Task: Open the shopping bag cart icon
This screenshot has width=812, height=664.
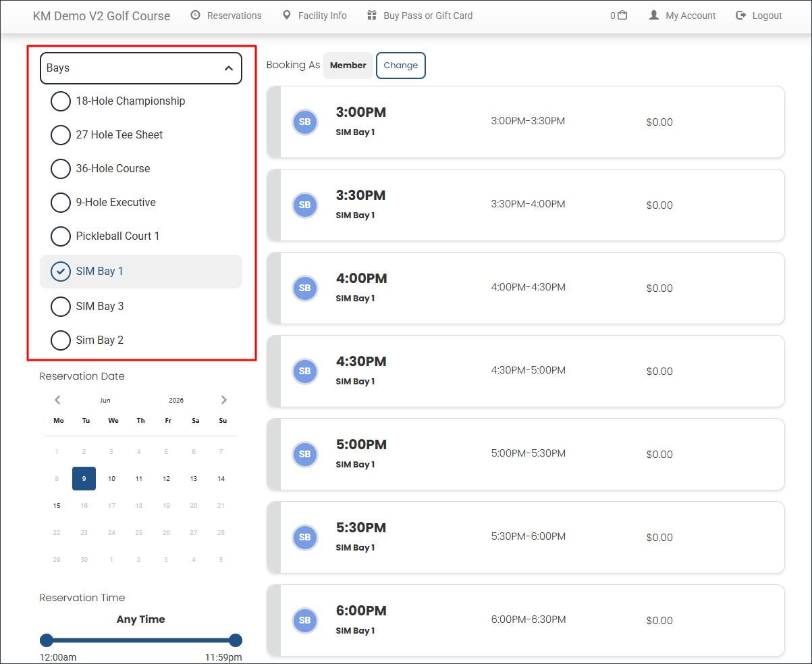Action: 622,15
